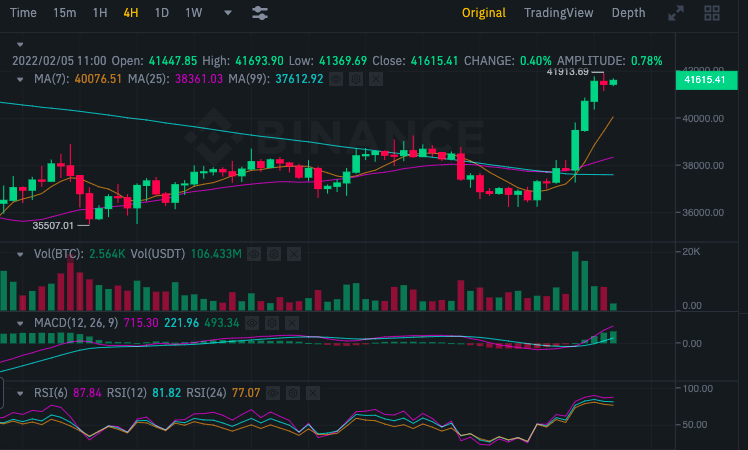This screenshot has height=450, width=748.
Task: Remove the RSI indicator with X
Action: [x=313, y=393]
